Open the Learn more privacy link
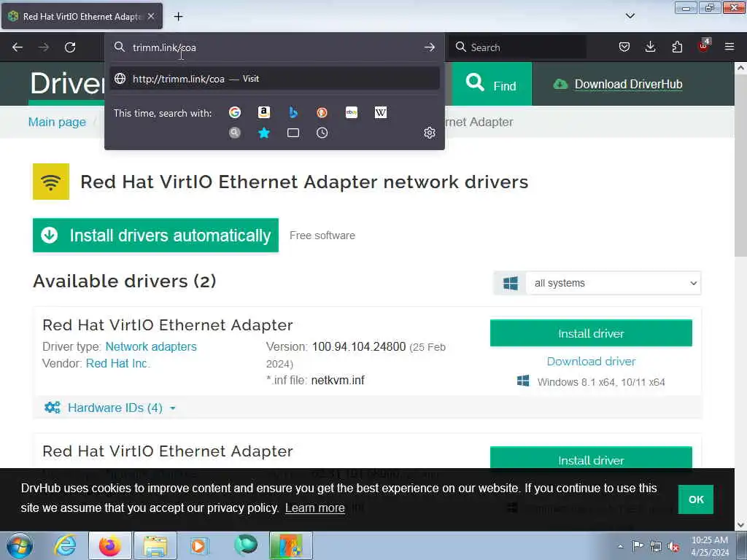Screen dimensions: 747x560 click(x=315, y=507)
